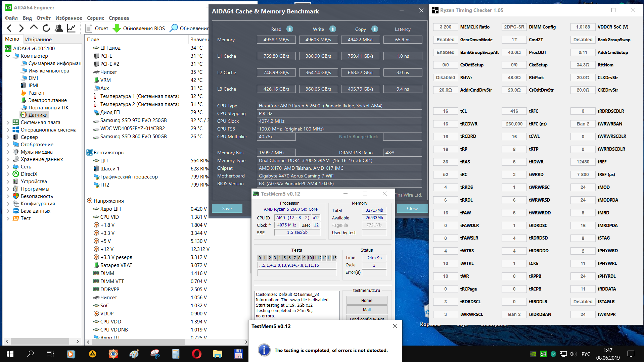Click the floppy disk taskbar icon

coord(238,354)
